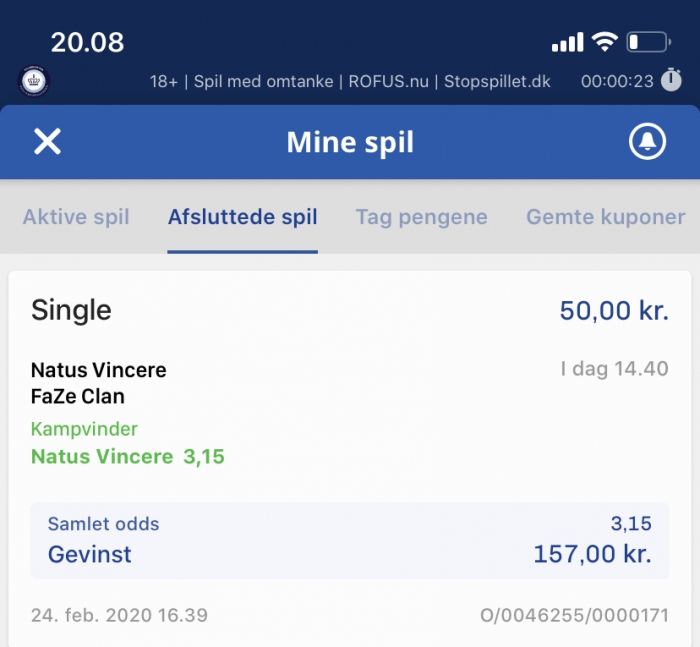The height and width of the screenshot is (647, 700).
Task: Tap the cellular signal bars
Action: click(x=567, y=42)
